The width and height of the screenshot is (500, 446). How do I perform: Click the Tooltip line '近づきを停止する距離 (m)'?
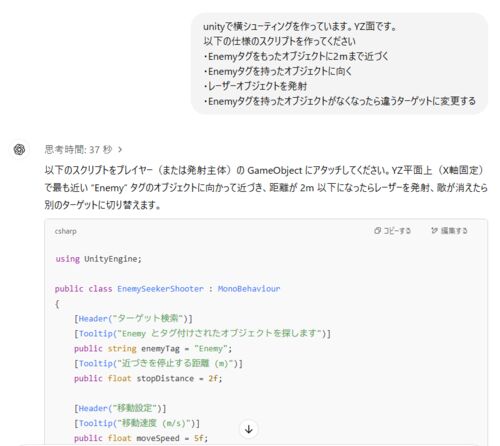158,363
